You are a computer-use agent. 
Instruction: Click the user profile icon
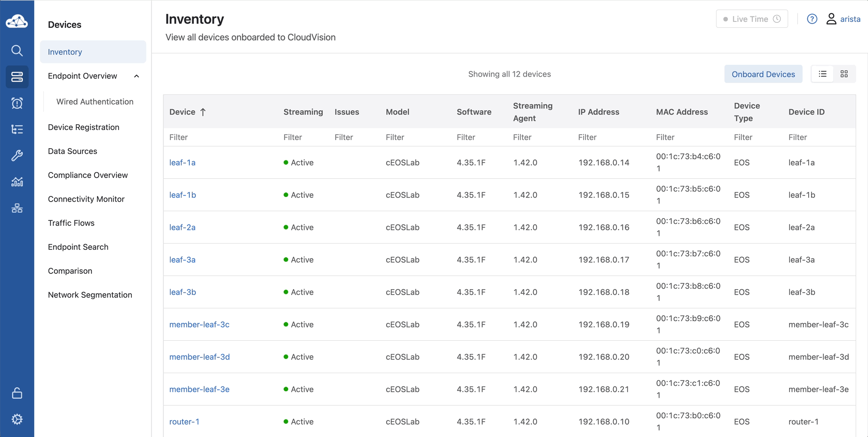pyautogui.click(x=831, y=19)
